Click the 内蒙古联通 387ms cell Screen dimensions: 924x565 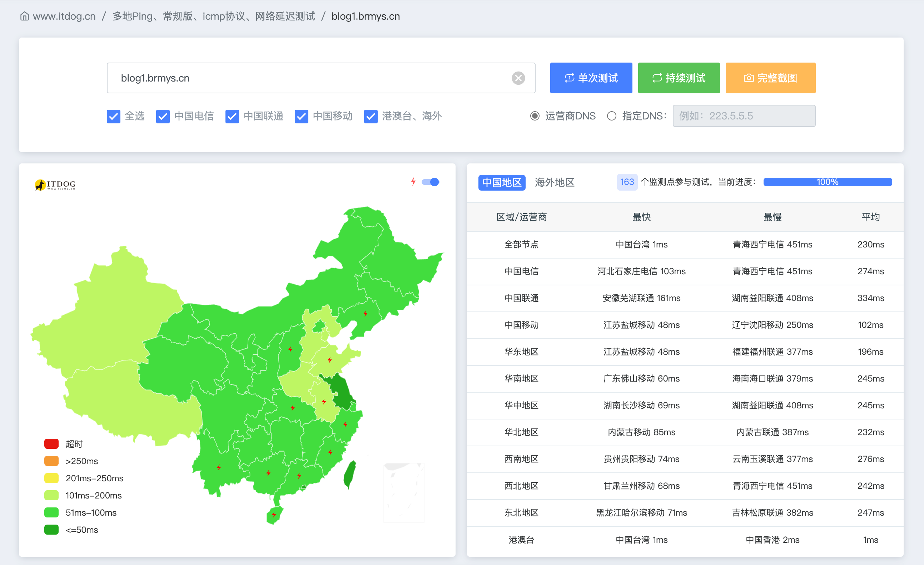point(773,432)
